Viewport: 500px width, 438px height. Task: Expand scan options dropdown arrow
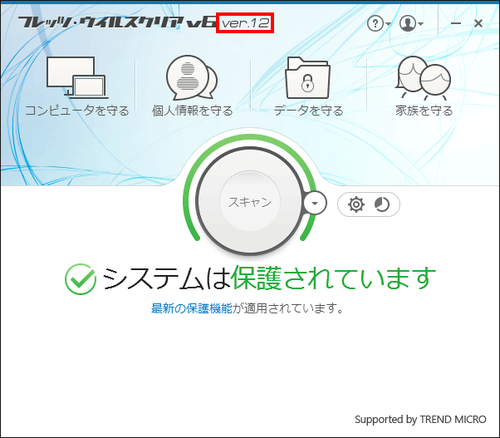(x=315, y=203)
